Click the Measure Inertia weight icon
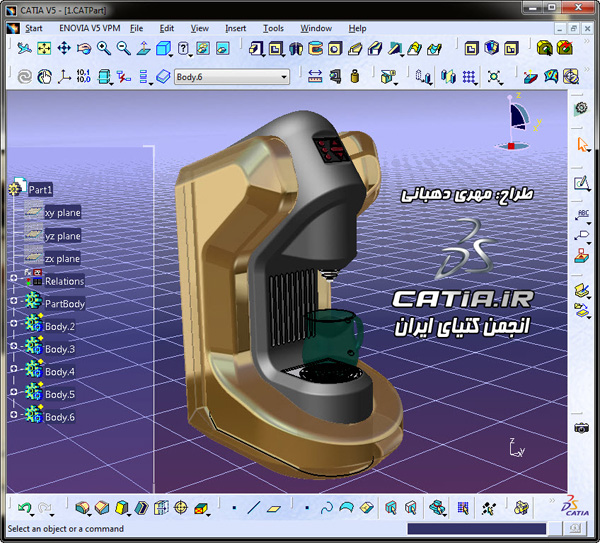Viewport: 600px width, 543px height. [x=355, y=77]
